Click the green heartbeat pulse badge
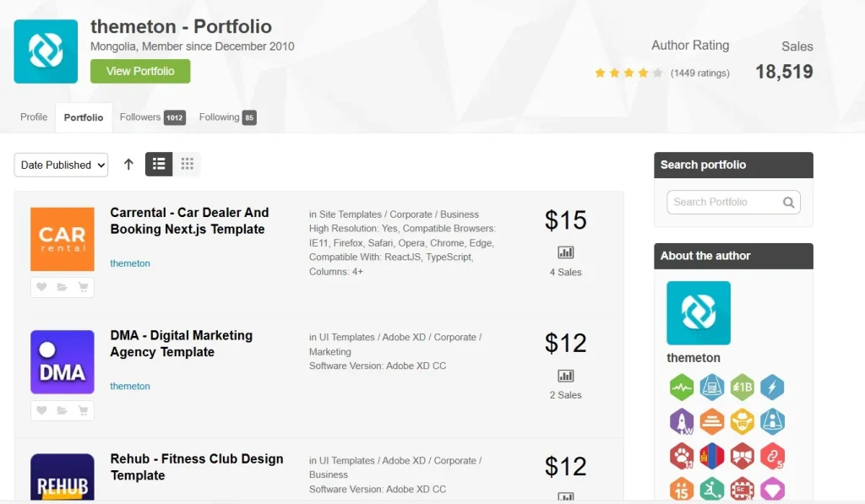The height and width of the screenshot is (504, 865). click(682, 387)
